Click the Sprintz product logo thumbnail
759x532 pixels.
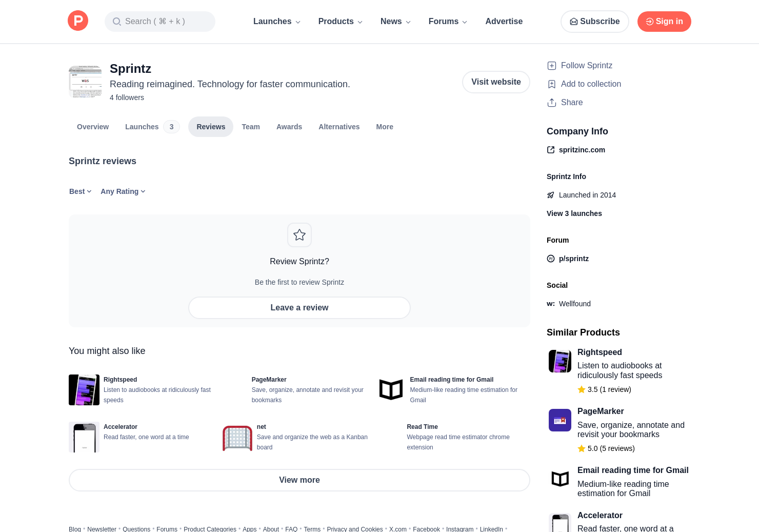pyautogui.click(x=85, y=81)
